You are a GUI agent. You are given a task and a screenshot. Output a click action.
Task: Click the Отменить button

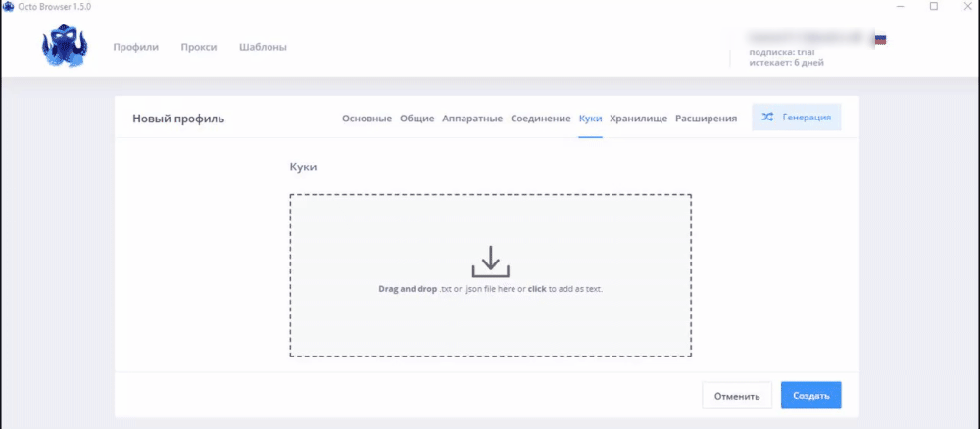pos(737,396)
